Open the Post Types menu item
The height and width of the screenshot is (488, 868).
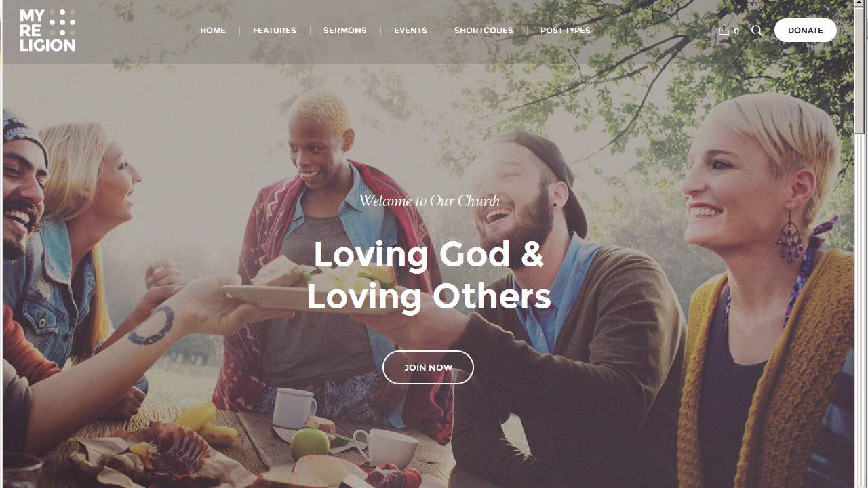566,30
